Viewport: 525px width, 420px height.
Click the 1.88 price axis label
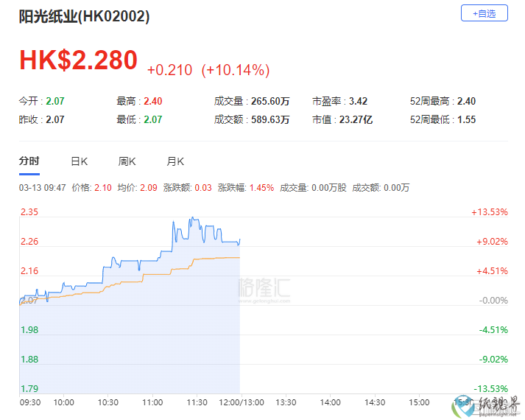point(29,360)
